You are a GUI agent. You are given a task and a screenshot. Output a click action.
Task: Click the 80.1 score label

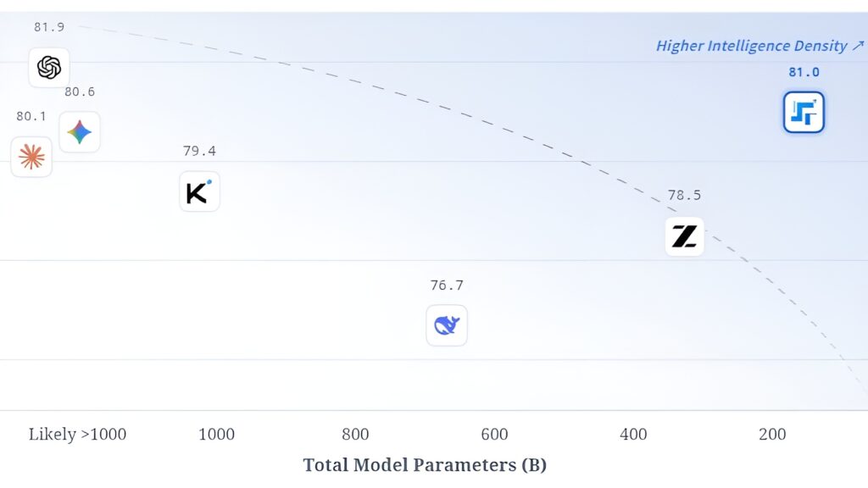31,116
